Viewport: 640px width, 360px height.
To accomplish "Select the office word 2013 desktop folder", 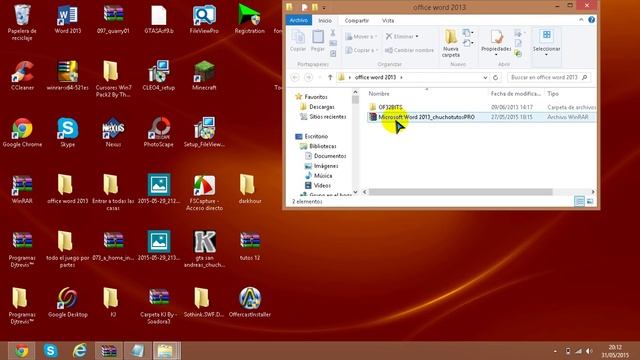I will pos(68,189).
